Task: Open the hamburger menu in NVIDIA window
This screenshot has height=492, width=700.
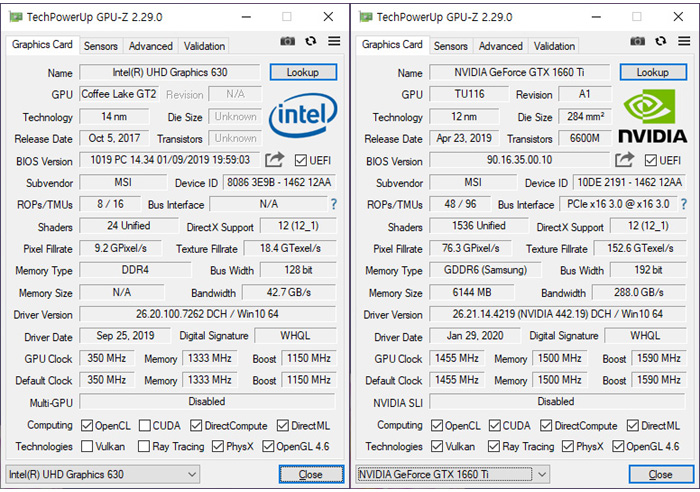Action: (x=684, y=41)
